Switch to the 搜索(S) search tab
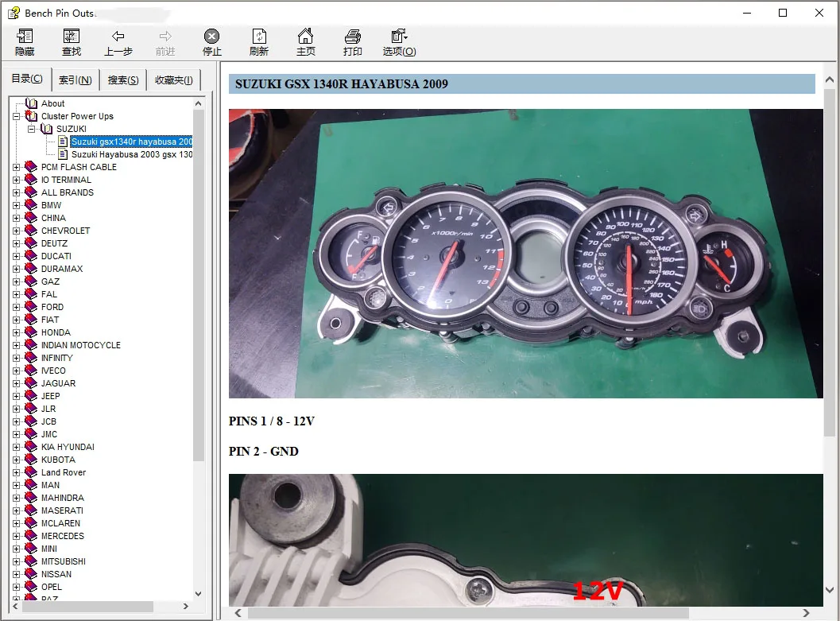This screenshot has height=621, width=840. (x=123, y=80)
